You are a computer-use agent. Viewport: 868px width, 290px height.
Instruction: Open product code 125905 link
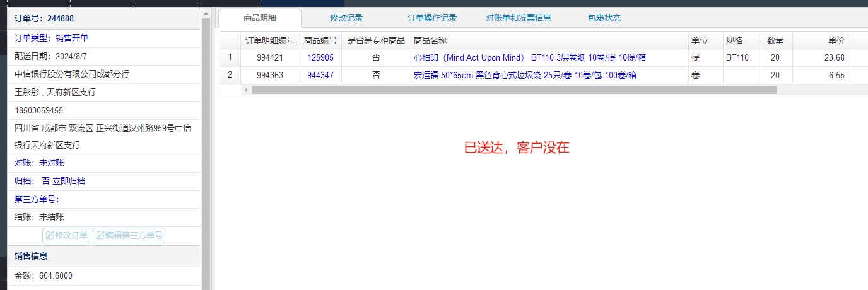[x=320, y=57]
